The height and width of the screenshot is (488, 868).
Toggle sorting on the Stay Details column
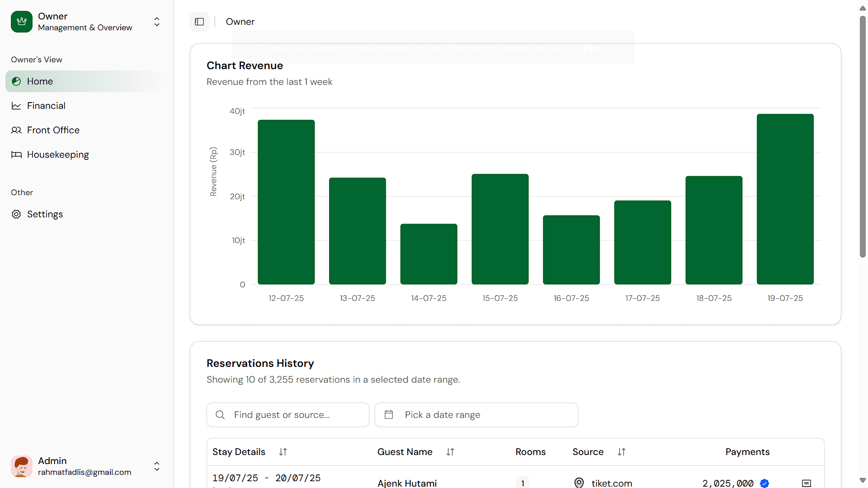283,452
